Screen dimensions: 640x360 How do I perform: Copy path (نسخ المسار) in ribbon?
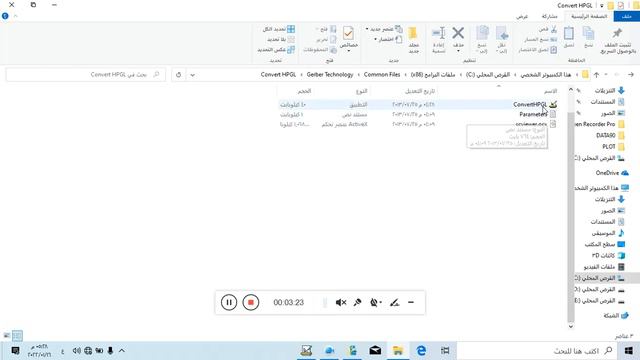click(541, 40)
